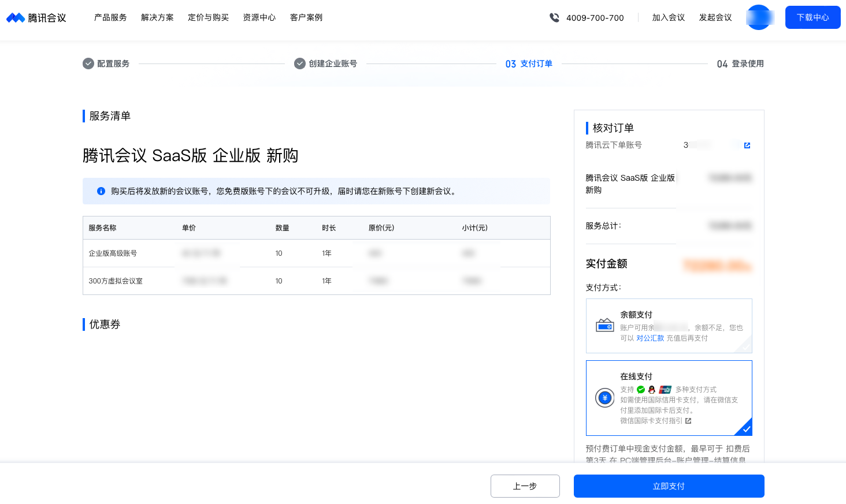Click step 创建企业账号 label
Viewport: 846px width, 504px height.
[x=333, y=64]
